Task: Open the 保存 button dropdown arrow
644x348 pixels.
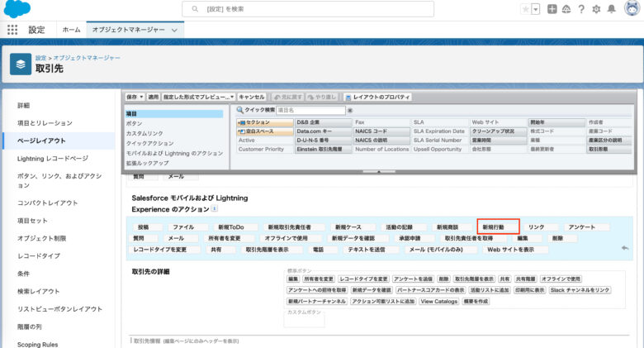Action: tap(142, 97)
